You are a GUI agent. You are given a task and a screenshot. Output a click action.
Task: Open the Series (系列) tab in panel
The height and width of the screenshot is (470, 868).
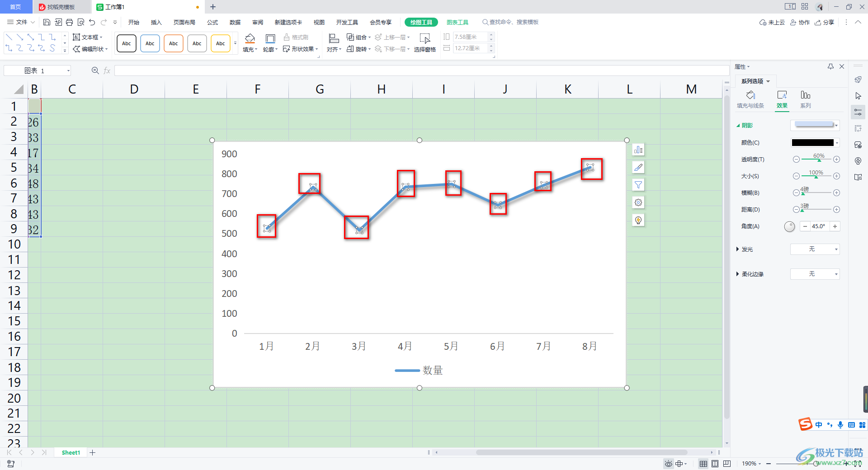(x=806, y=99)
